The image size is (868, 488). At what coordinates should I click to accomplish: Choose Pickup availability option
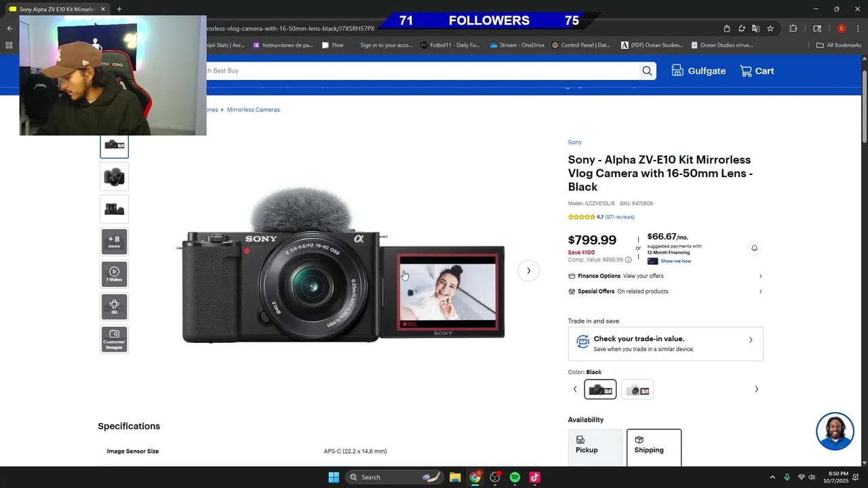595,446
